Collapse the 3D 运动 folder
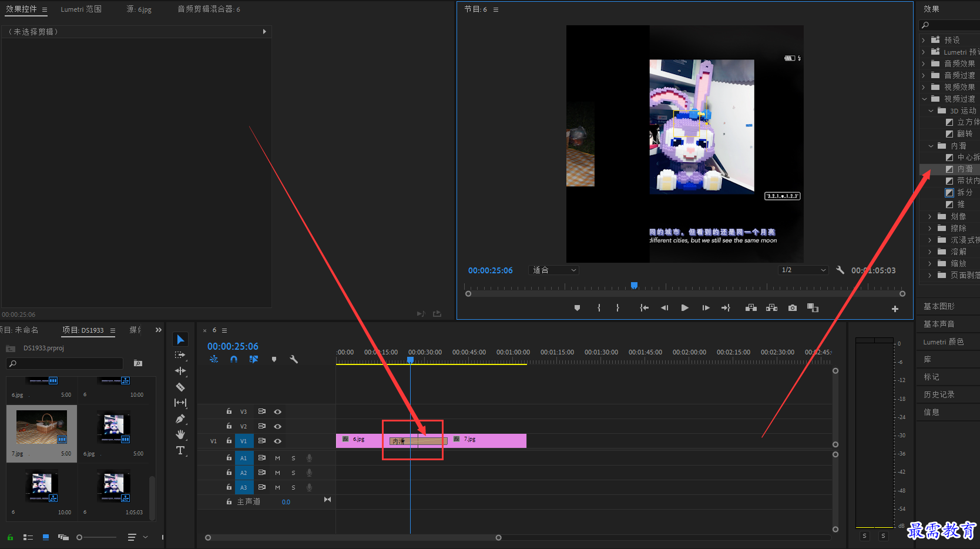980x549 pixels. [931, 111]
